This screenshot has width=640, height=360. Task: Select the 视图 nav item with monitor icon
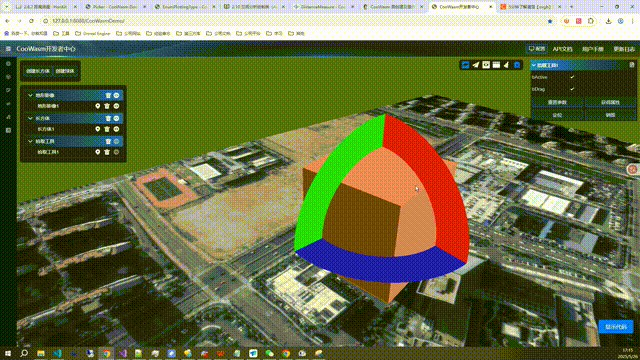coord(537,49)
